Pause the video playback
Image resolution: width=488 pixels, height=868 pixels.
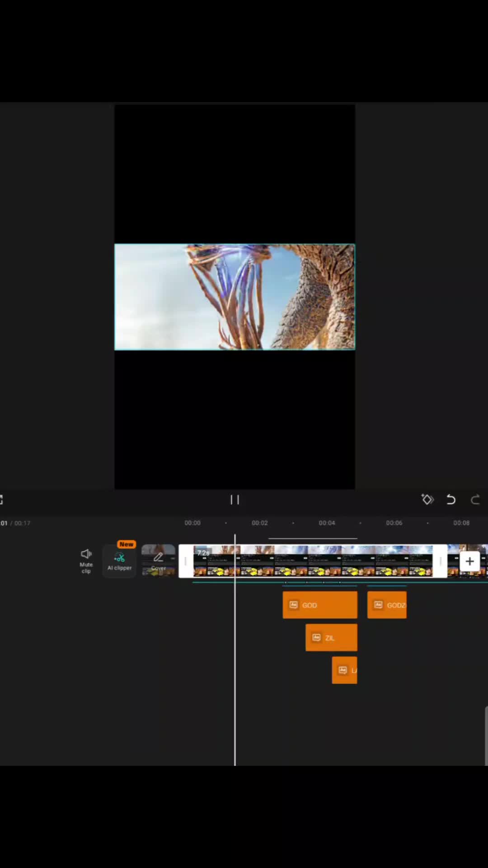pos(235,500)
